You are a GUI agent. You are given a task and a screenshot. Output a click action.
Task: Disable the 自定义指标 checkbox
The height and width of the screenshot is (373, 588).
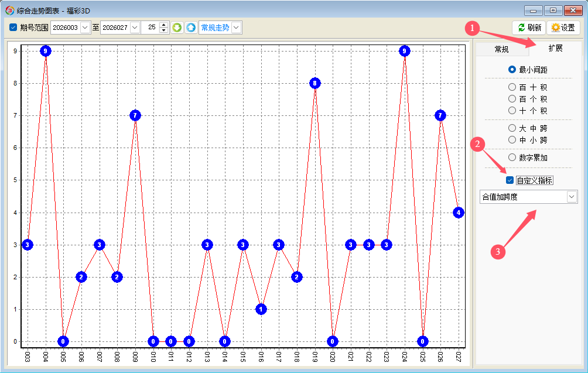[x=510, y=180]
